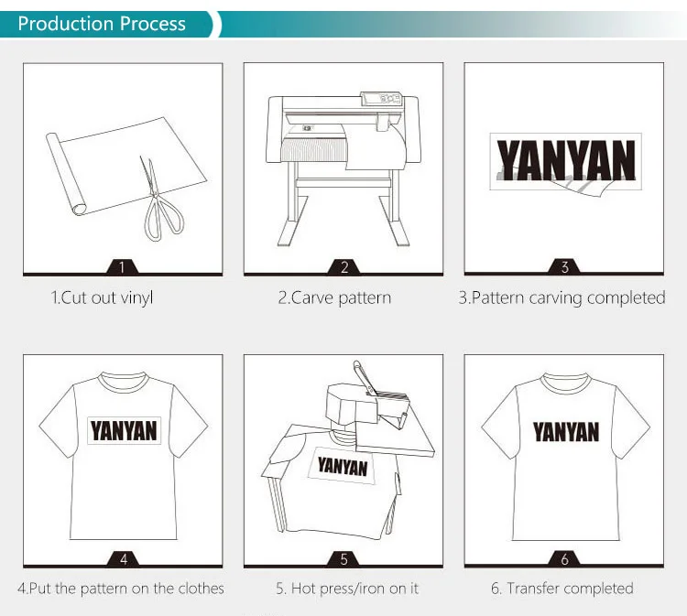The width and height of the screenshot is (687, 616).
Task: Click the number 4 step badge
Action: [123, 558]
